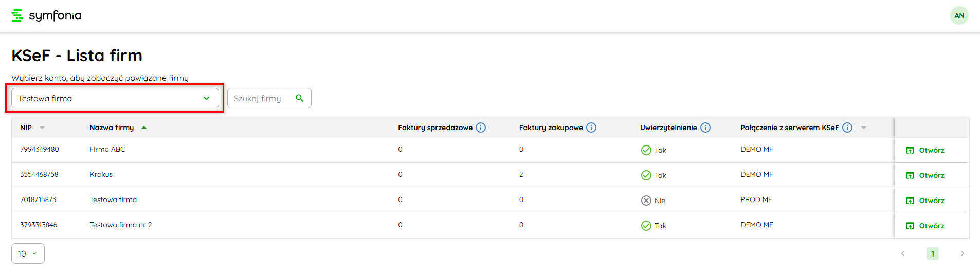Screen dimensions: 980x273
Task: Show info for Faktury sprzedażowe column
Action: click(x=481, y=128)
